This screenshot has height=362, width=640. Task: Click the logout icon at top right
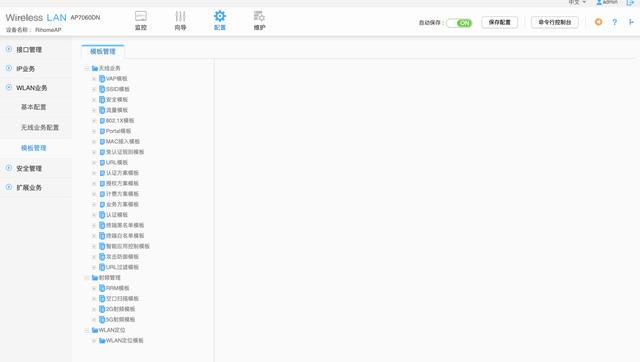(x=630, y=2)
